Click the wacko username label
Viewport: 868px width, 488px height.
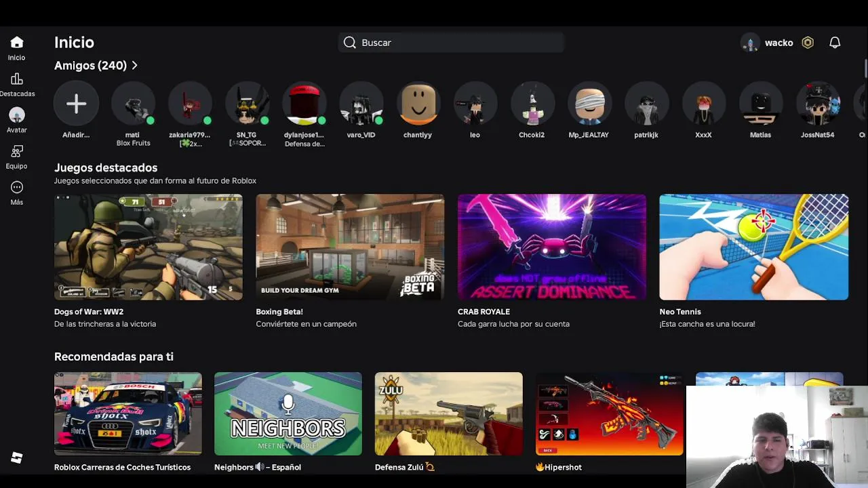[x=778, y=43]
